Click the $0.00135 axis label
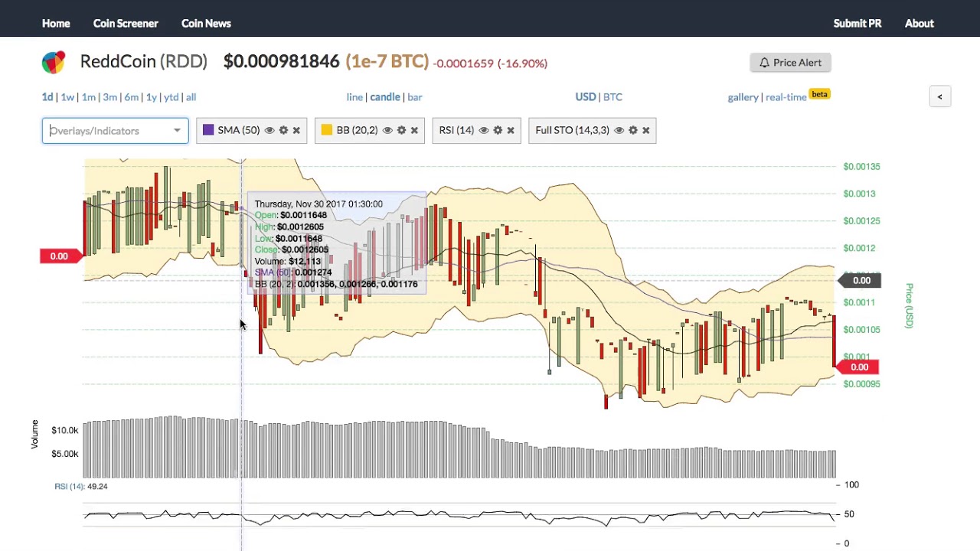 pyautogui.click(x=861, y=167)
